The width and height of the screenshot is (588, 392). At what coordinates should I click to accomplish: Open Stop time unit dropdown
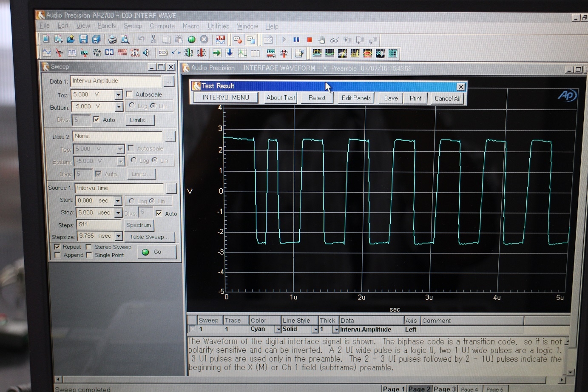(118, 212)
